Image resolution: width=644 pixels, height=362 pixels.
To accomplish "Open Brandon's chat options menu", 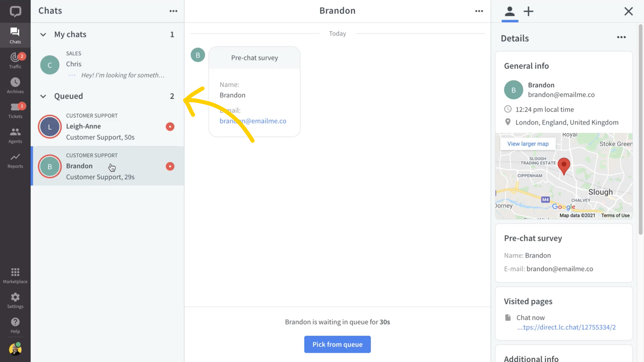I will pyautogui.click(x=479, y=10).
